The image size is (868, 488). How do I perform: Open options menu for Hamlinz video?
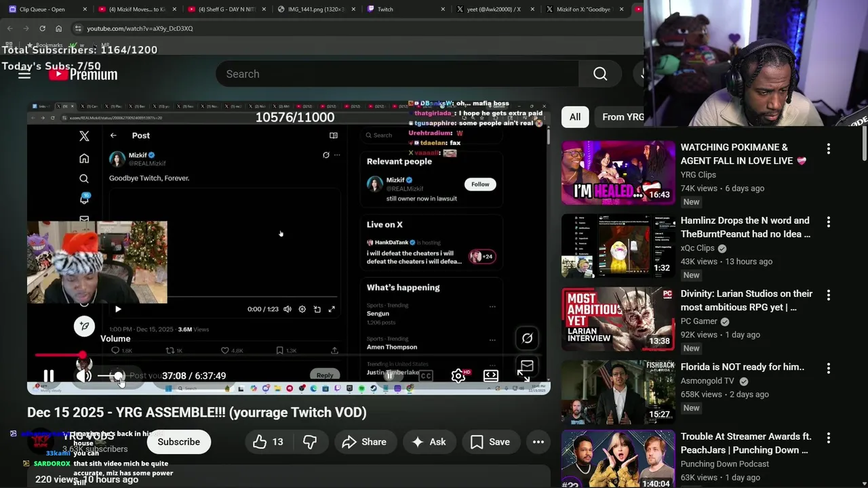click(x=828, y=222)
